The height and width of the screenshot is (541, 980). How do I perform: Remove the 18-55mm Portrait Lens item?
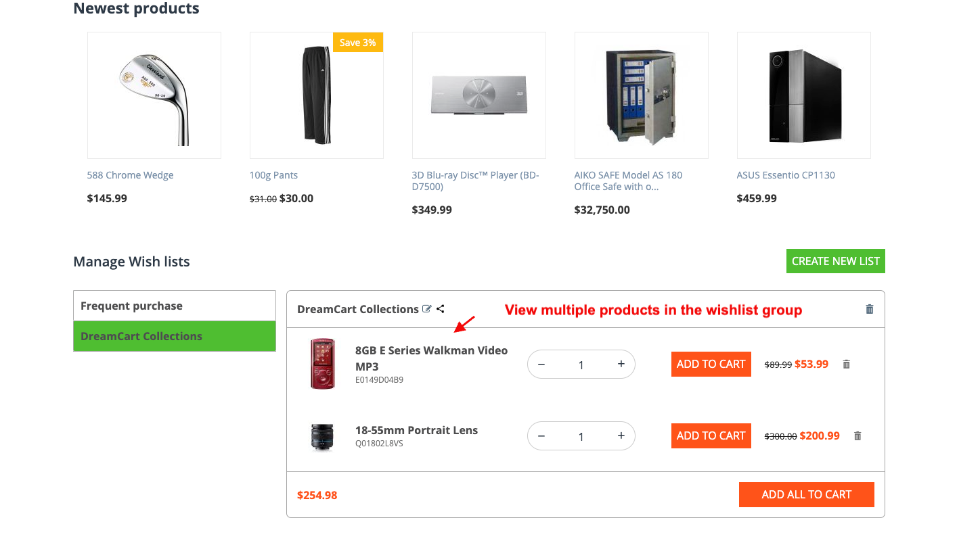point(857,436)
